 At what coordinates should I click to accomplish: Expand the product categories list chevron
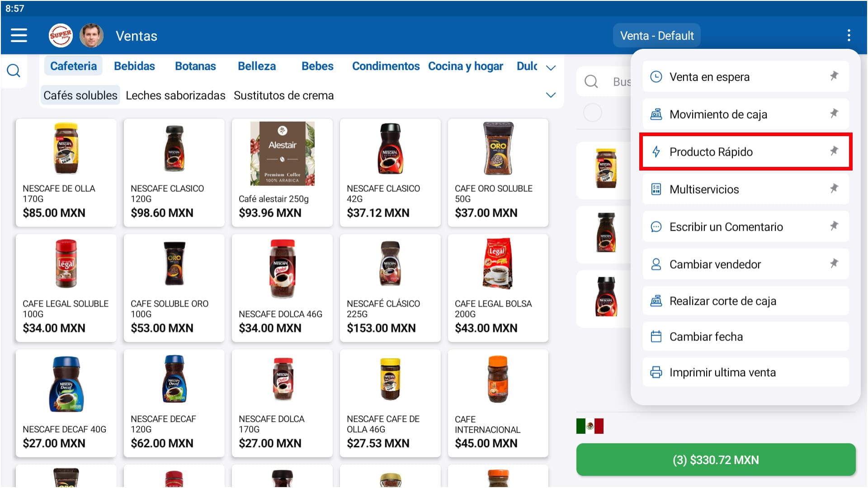[551, 68]
